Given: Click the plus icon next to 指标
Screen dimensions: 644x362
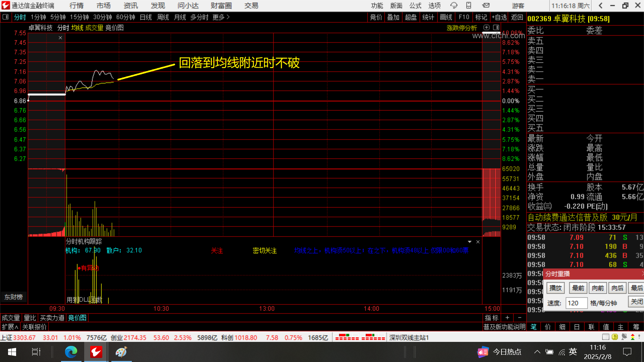Looking at the screenshot, I should 507,317.
